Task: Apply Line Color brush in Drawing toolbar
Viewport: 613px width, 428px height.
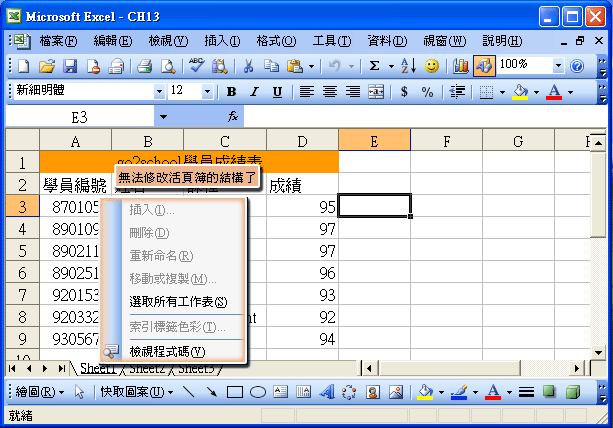Action: [x=459, y=392]
